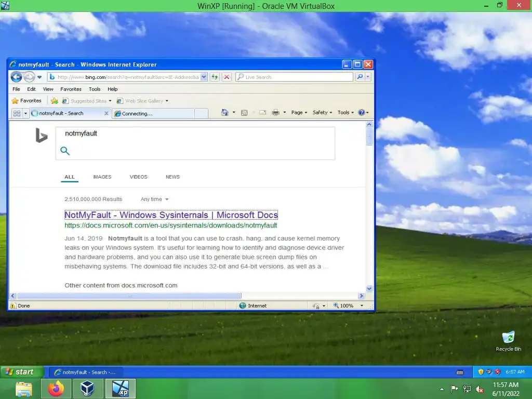The width and height of the screenshot is (532, 399).
Task: Click the yellow security shield tray icon
Action: point(481,372)
